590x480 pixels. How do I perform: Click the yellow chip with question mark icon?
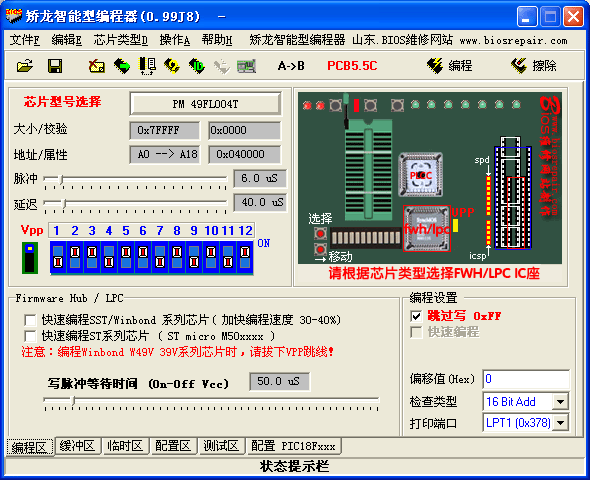tap(172, 66)
